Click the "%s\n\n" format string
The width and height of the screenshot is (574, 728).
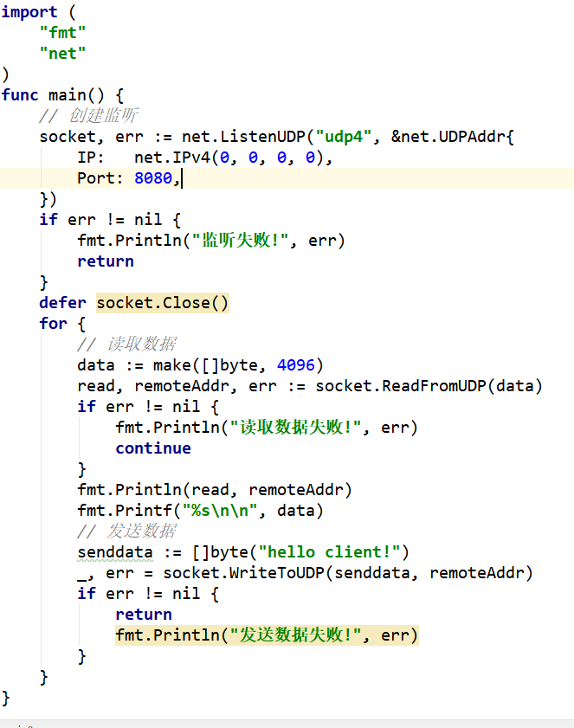(x=220, y=511)
